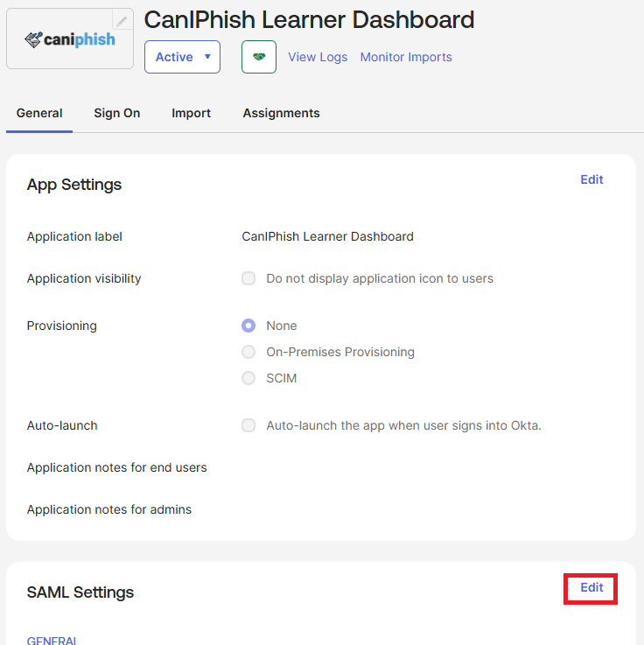644x645 pixels.
Task: Click the SAML Settings heading
Action: 80,592
